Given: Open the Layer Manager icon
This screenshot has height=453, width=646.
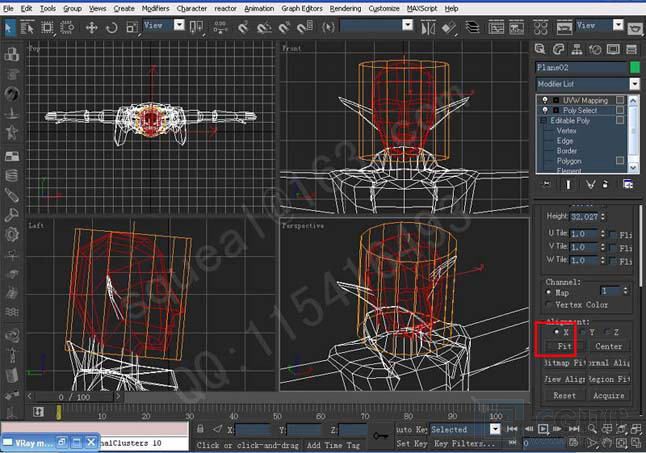Looking at the screenshot, I should [x=473, y=28].
